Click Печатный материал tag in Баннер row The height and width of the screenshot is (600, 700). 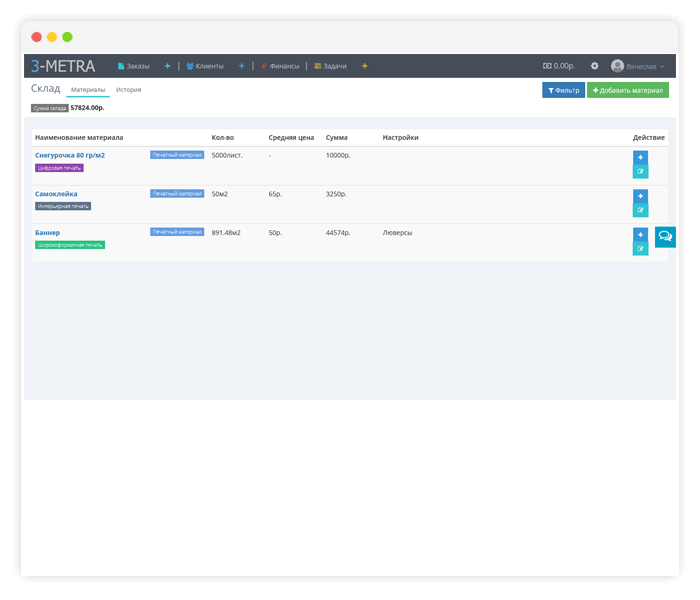click(177, 232)
